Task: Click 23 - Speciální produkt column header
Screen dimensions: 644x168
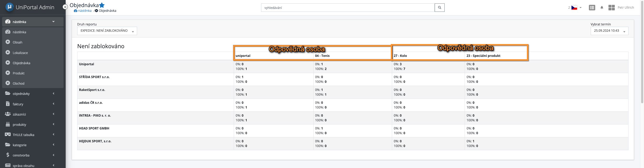Action: point(483,56)
